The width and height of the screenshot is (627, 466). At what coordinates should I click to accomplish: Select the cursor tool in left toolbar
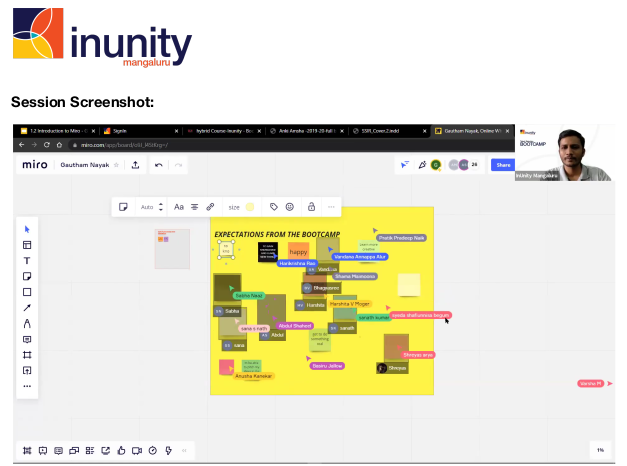(x=27, y=229)
